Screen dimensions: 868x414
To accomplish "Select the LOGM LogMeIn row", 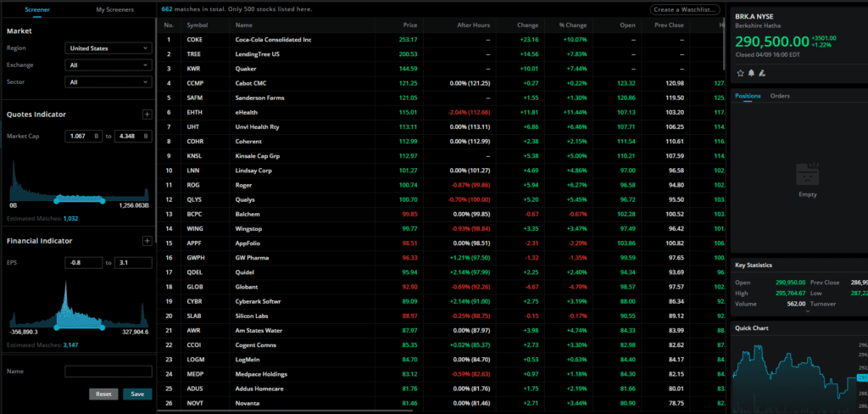I will (x=441, y=360).
